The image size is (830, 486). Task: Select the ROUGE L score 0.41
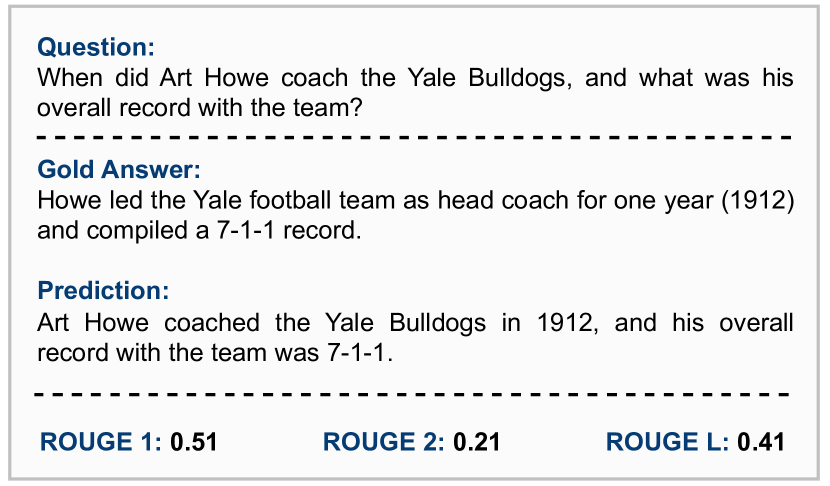(761, 442)
